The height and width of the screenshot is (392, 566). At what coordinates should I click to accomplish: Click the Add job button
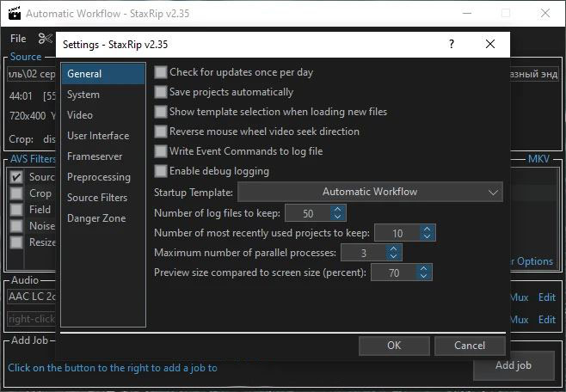514,365
